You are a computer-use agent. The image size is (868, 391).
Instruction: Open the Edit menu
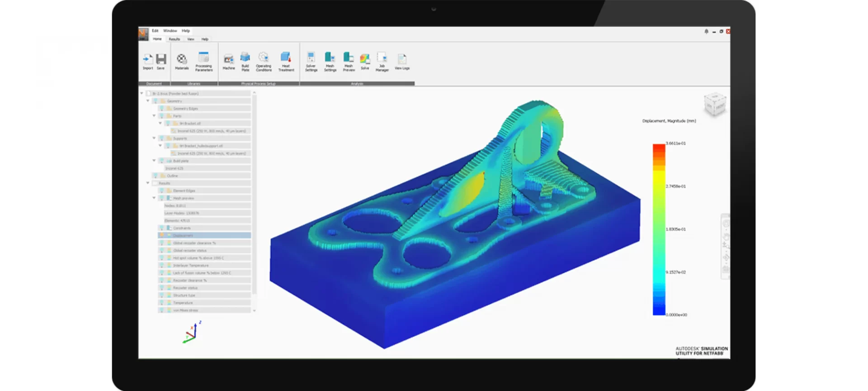[155, 31]
